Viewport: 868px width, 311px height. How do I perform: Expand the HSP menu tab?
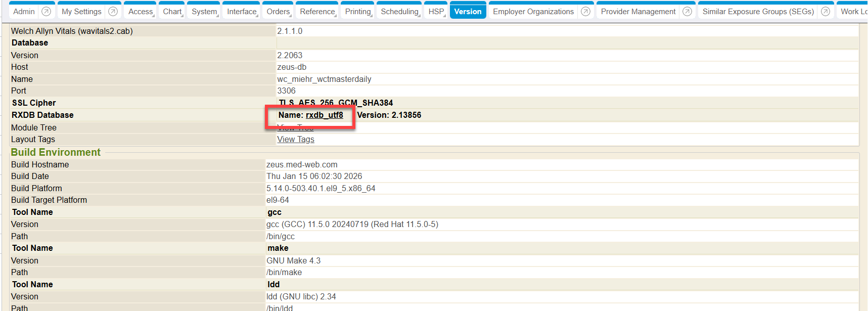coord(436,12)
